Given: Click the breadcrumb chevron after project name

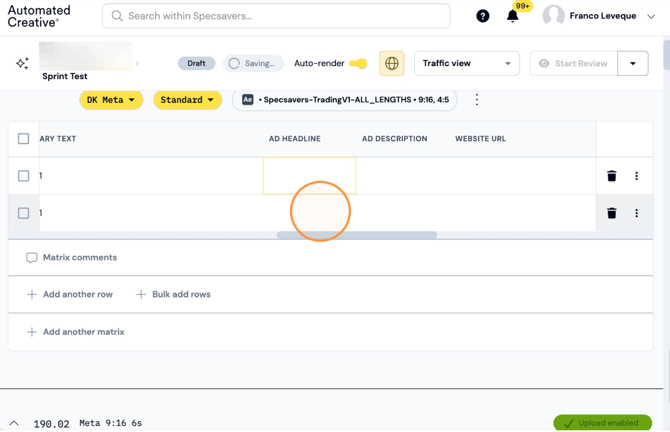Looking at the screenshot, I should pos(137,63).
